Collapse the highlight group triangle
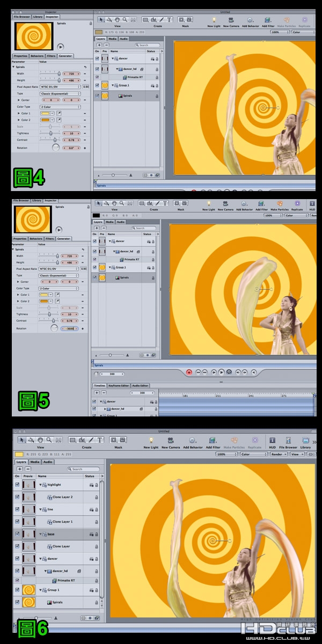This screenshot has width=322, height=644. pyautogui.click(x=41, y=485)
